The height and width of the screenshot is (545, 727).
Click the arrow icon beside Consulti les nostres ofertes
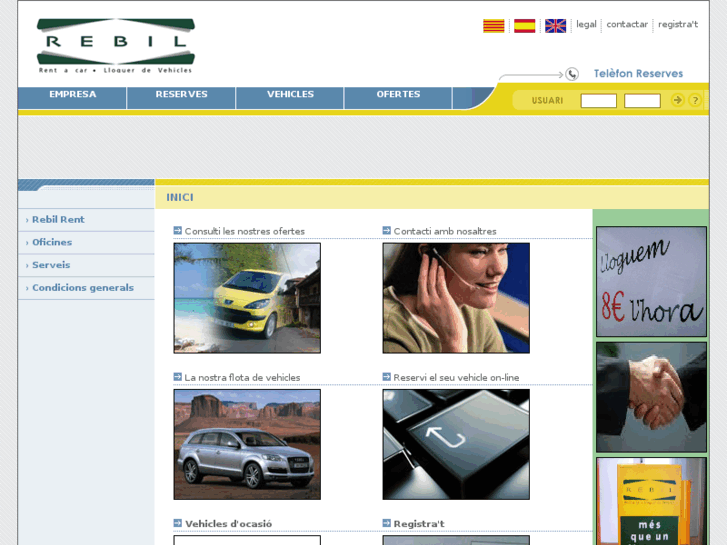coord(178,231)
